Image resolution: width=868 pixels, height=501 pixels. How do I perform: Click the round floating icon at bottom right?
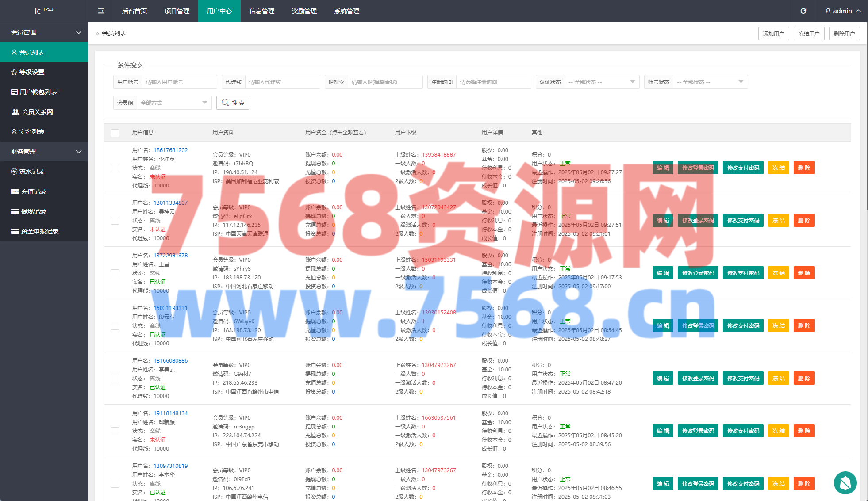(x=845, y=483)
